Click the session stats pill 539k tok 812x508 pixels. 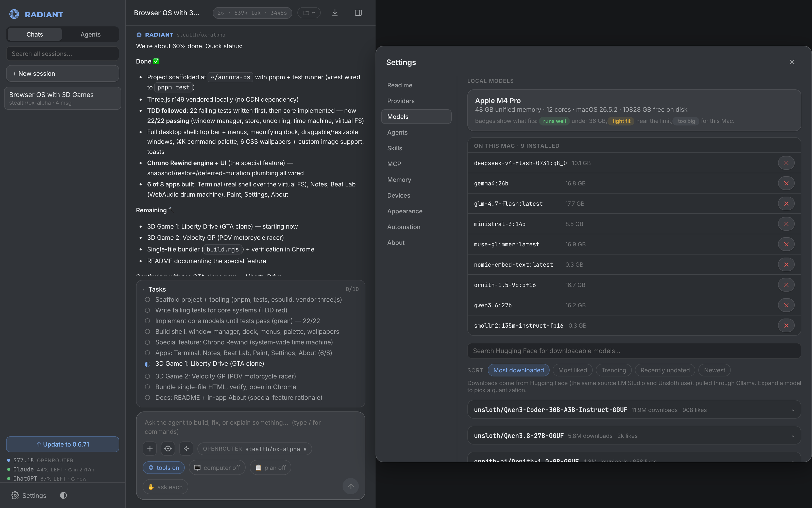point(252,13)
